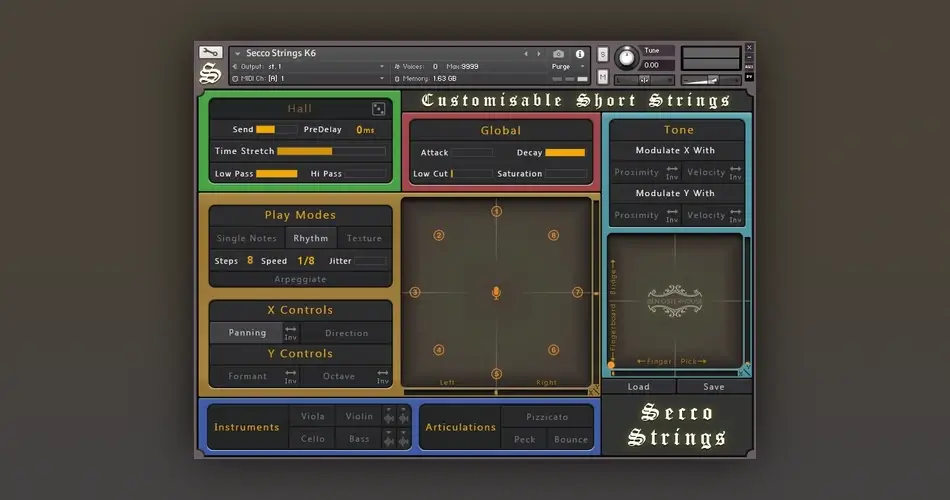Viewport: 950px width, 500px height.
Task: Toggle Inv for Panning X control
Action: 291,333
